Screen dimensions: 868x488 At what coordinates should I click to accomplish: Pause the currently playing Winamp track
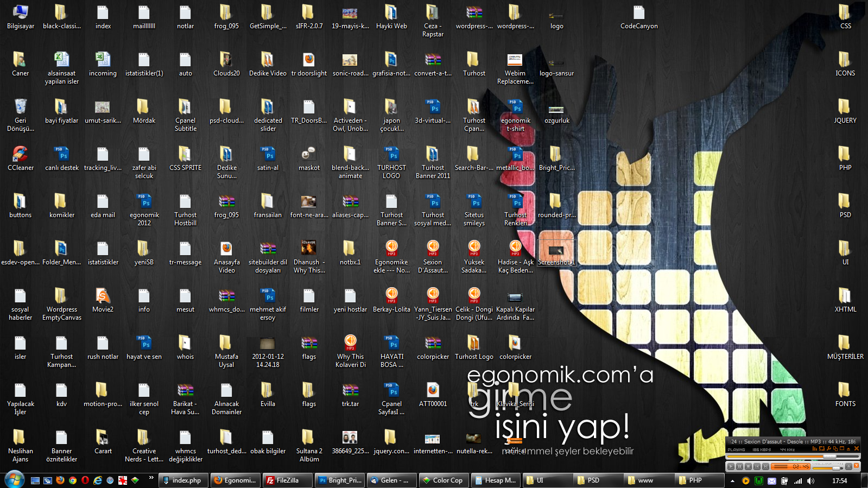739,466
